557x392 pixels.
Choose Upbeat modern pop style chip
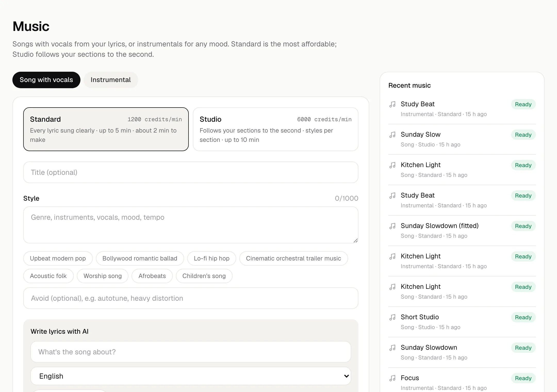coord(58,258)
